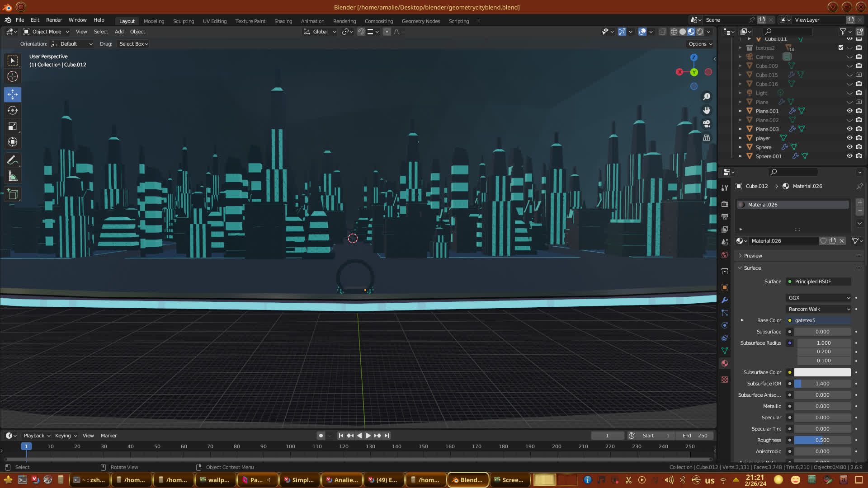868x488 pixels.
Task: Switch to the Shading workspace tab
Action: coord(283,21)
